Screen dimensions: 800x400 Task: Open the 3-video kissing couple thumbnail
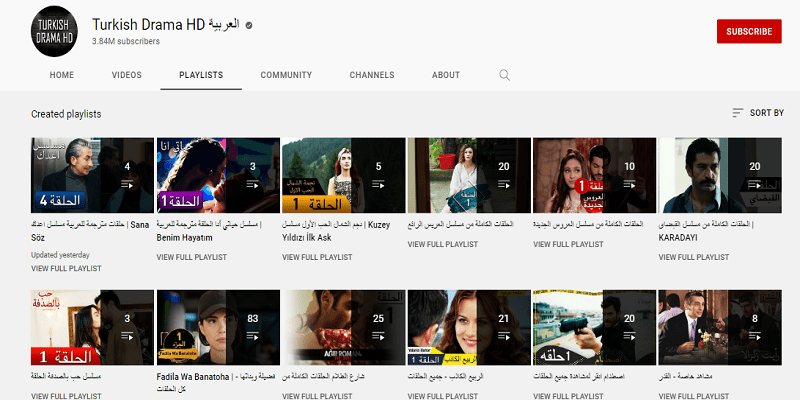pyautogui.click(x=92, y=328)
